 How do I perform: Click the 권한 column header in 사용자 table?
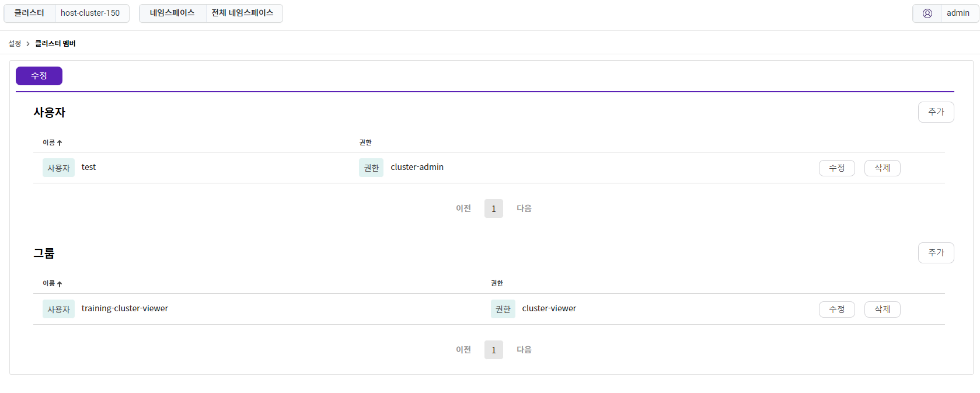point(365,142)
